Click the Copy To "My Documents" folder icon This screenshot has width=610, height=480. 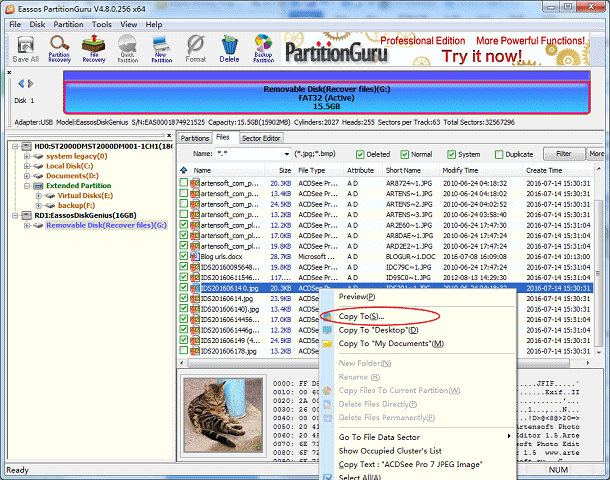[328, 343]
